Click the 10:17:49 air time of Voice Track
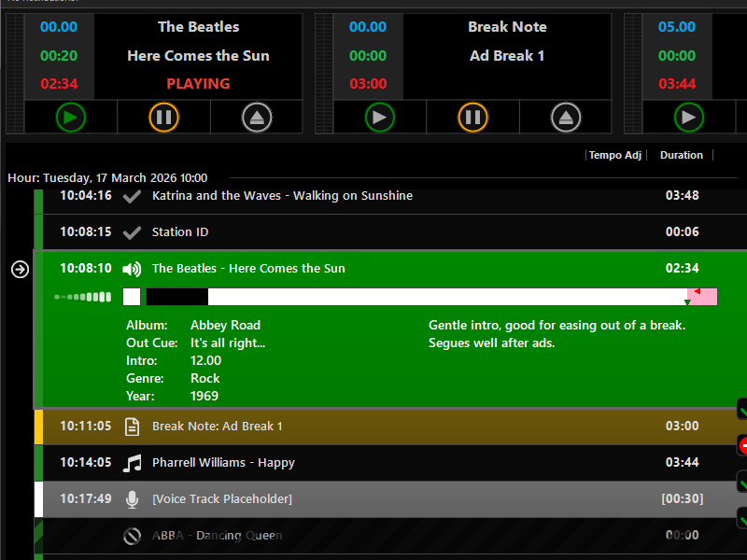 coord(86,499)
